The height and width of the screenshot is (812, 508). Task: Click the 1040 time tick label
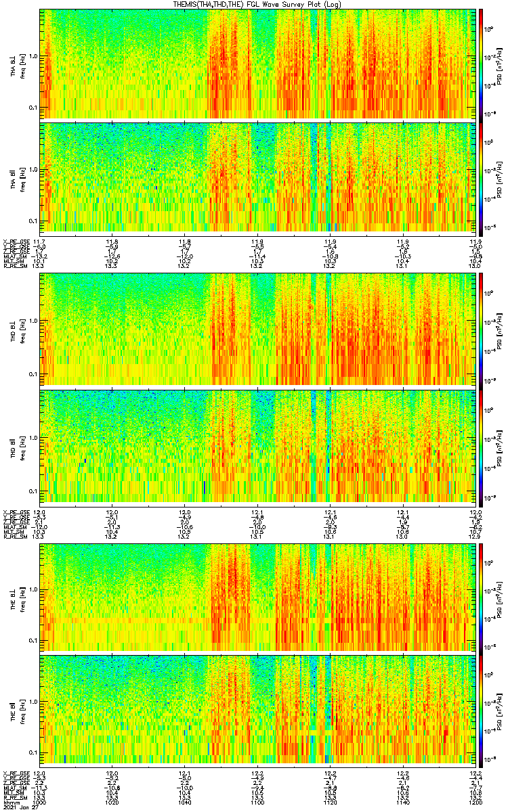click(x=185, y=802)
